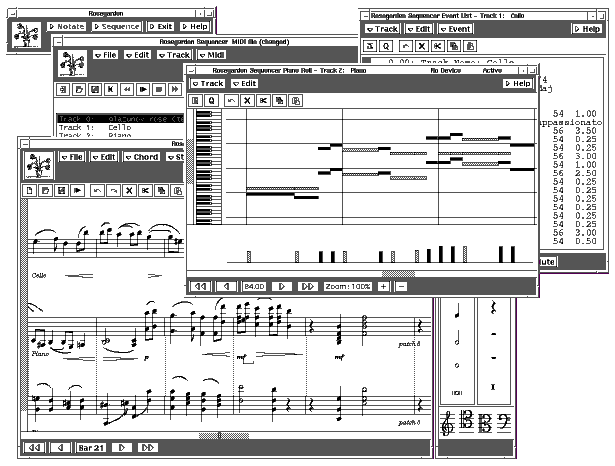Open Edit menu in Event List window
Image resolution: width=615 pixels, height=466 pixels.
[418, 29]
